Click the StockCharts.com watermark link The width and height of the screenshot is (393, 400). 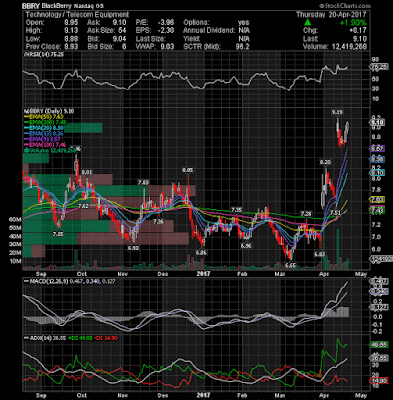(345, 6)
